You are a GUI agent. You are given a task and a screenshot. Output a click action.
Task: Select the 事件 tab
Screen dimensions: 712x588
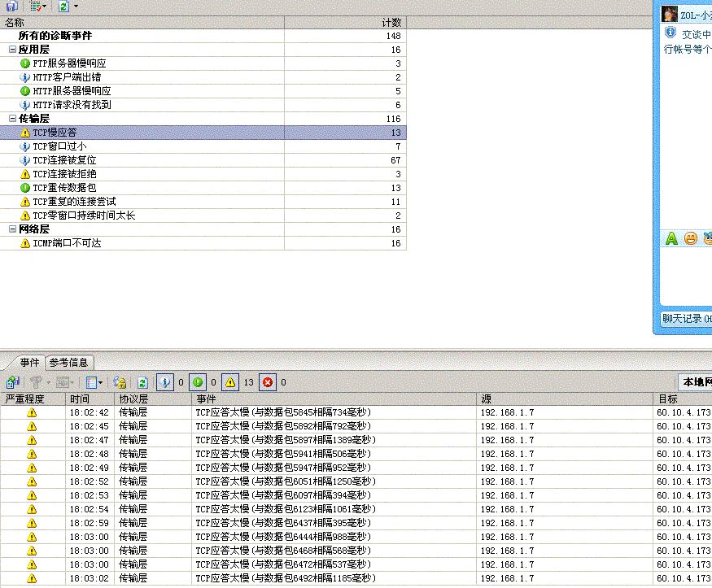click(28, 363)
